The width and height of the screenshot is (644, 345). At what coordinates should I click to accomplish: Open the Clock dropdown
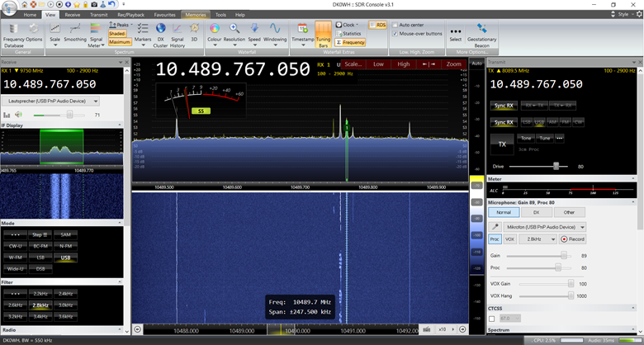(347, 25)
